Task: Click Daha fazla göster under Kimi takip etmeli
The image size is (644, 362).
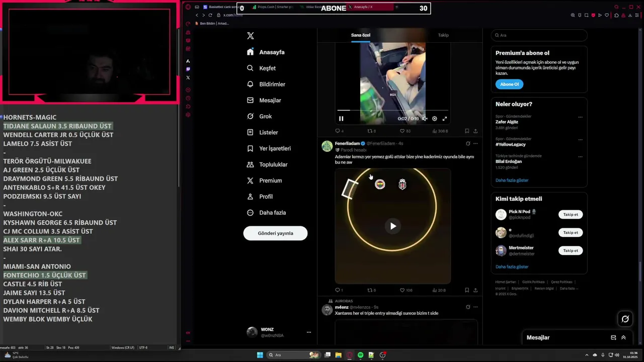Action: pyautogui.click(x=512, y=267)
